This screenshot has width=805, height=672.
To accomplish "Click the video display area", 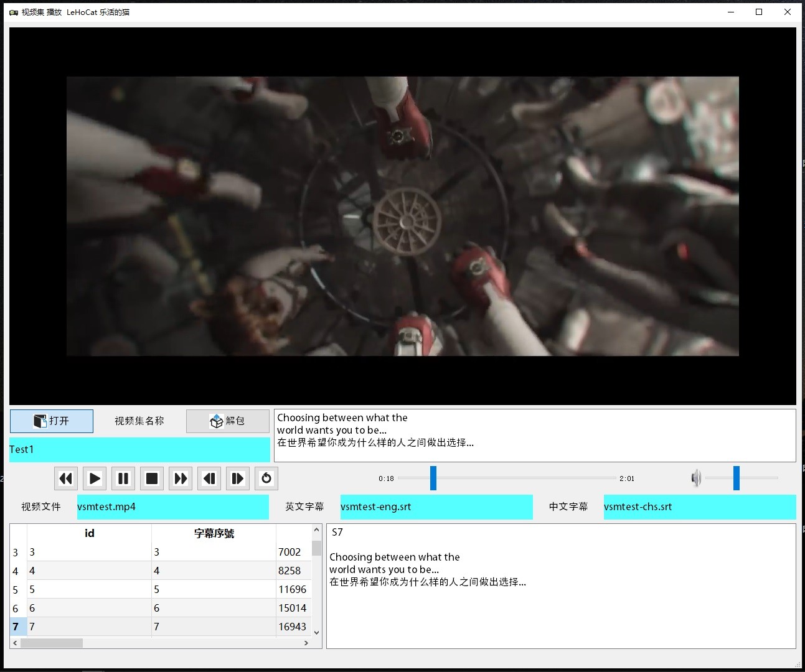I will point(403,216).
